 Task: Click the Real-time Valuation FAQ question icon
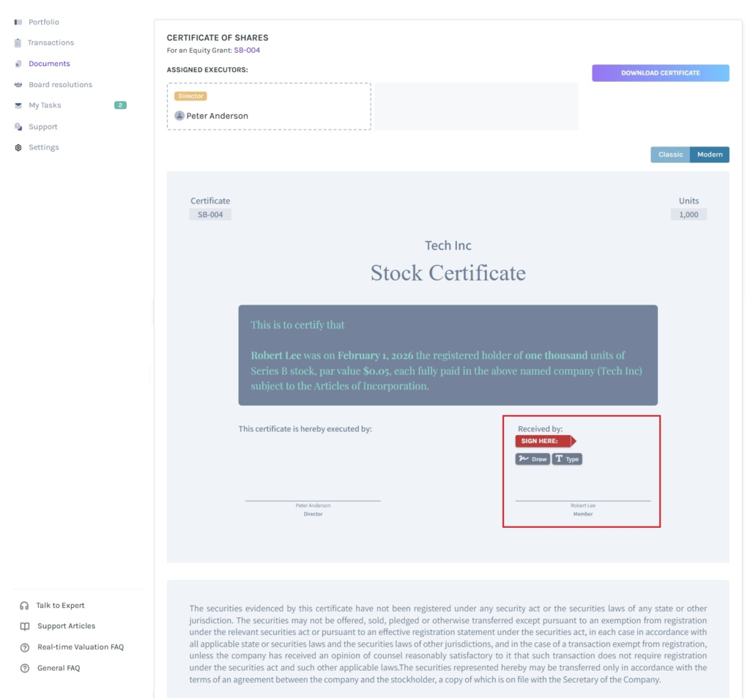[x=25, y=647]
